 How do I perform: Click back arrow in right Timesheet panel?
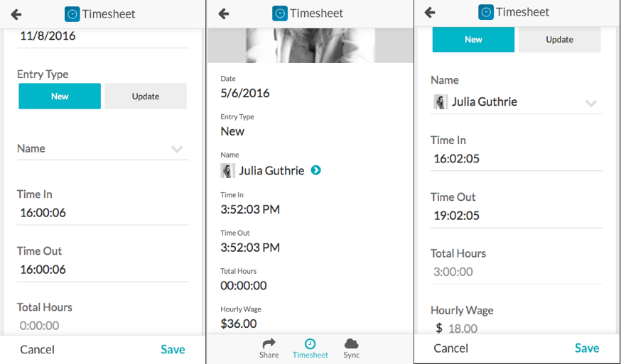point(430,12)
